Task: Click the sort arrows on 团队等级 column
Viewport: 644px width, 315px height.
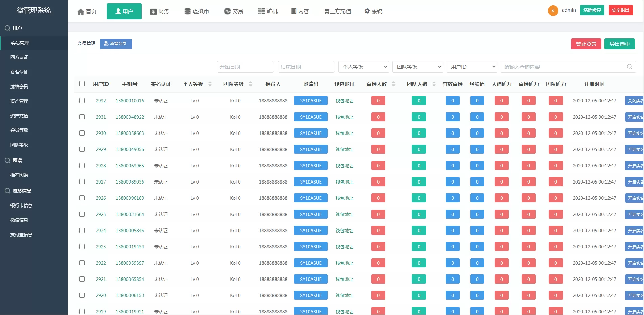Action: coord(251,84)
